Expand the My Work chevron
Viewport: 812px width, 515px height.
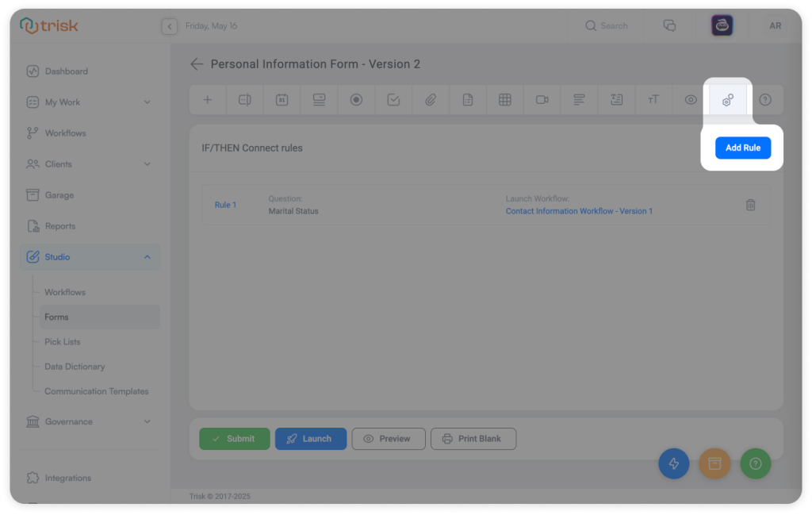[147, 102]
